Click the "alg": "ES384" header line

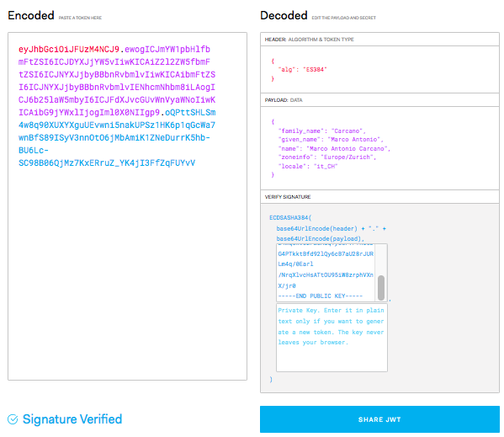tap(302, 69)
